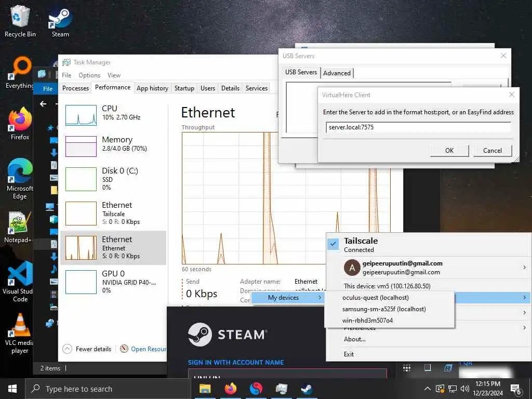Open VLC media player desktop icon
The image size is (532, 399).
pyautogui.click(x=20, y=334)
